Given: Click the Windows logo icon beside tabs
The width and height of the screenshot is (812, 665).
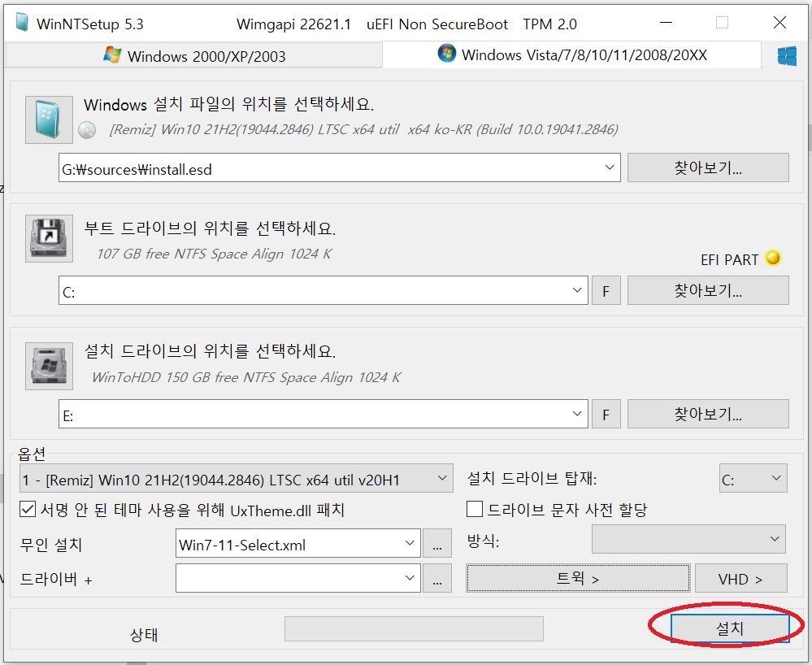Looking at the screenshot, I should pyautogui.click(x=787, y=55).
